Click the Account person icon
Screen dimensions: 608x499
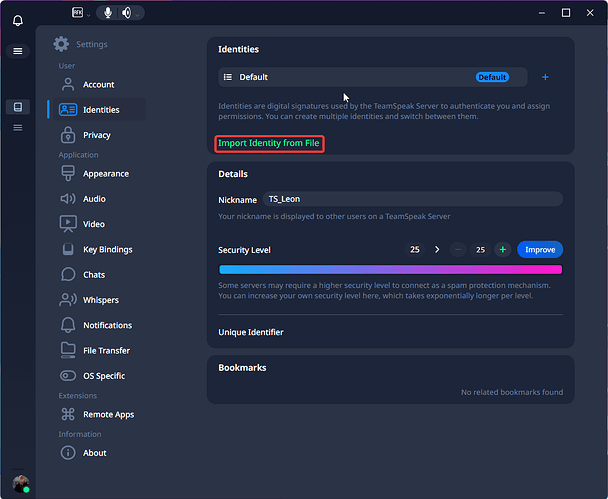[x=68, y=85]
